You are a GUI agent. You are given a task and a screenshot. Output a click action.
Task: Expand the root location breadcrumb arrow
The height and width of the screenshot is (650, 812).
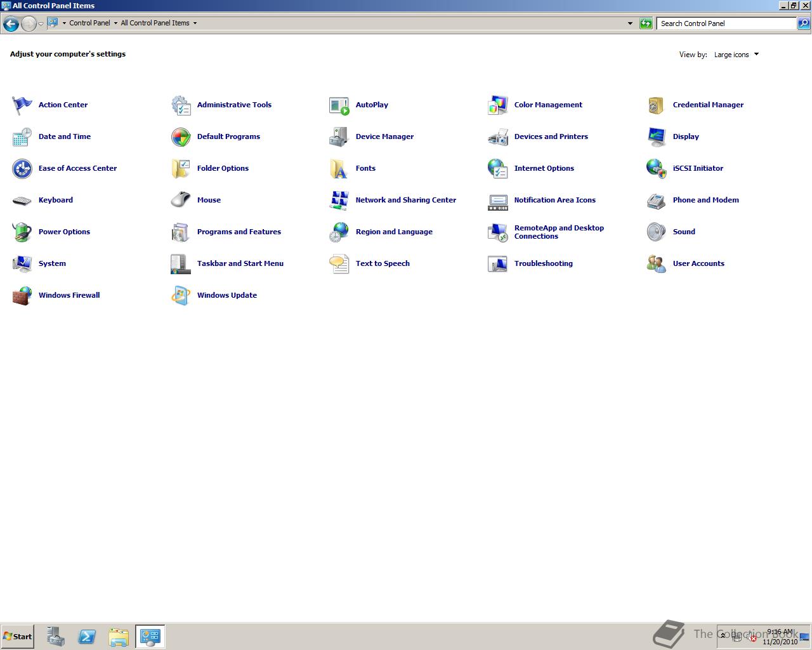click(64, 23)
